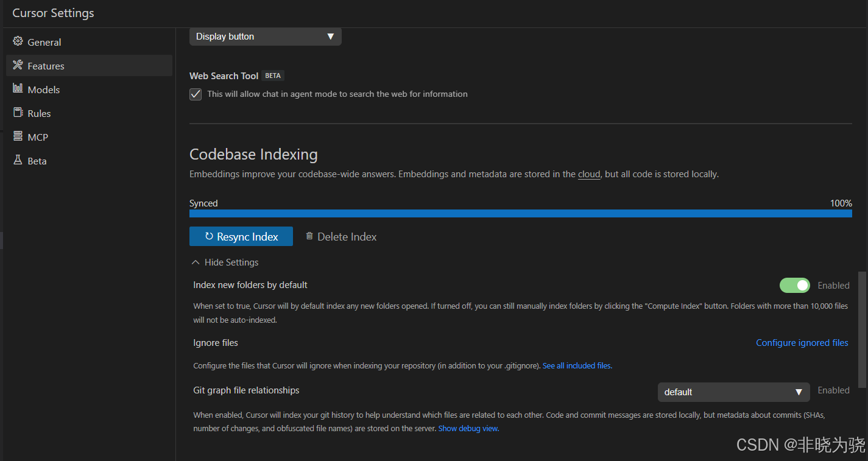The image size is (868, 461).
Task: Click the 100% progress label
Action: 841,203
